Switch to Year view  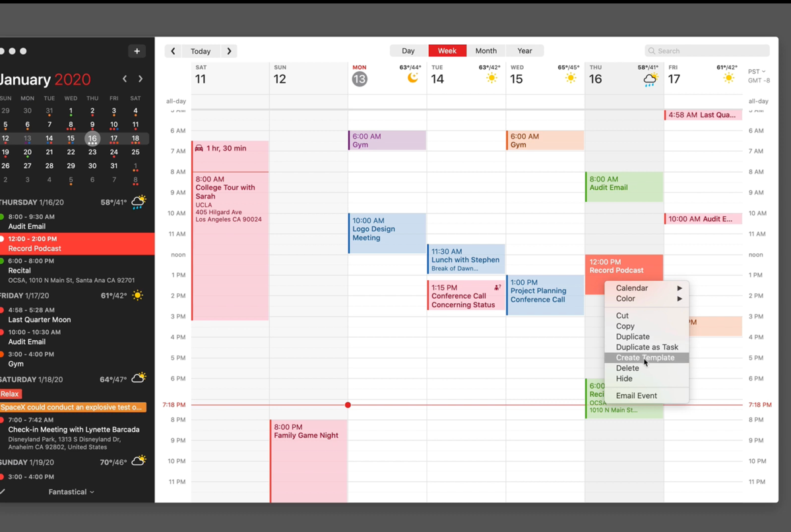[x=524, y=51]
